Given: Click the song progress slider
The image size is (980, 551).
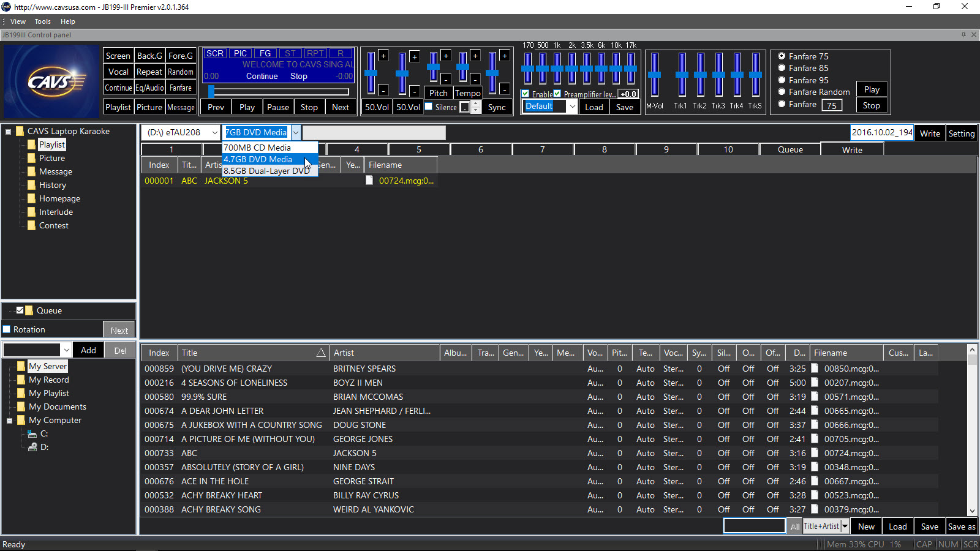Looking at the screenshot, I should click(x=279, y=92).
